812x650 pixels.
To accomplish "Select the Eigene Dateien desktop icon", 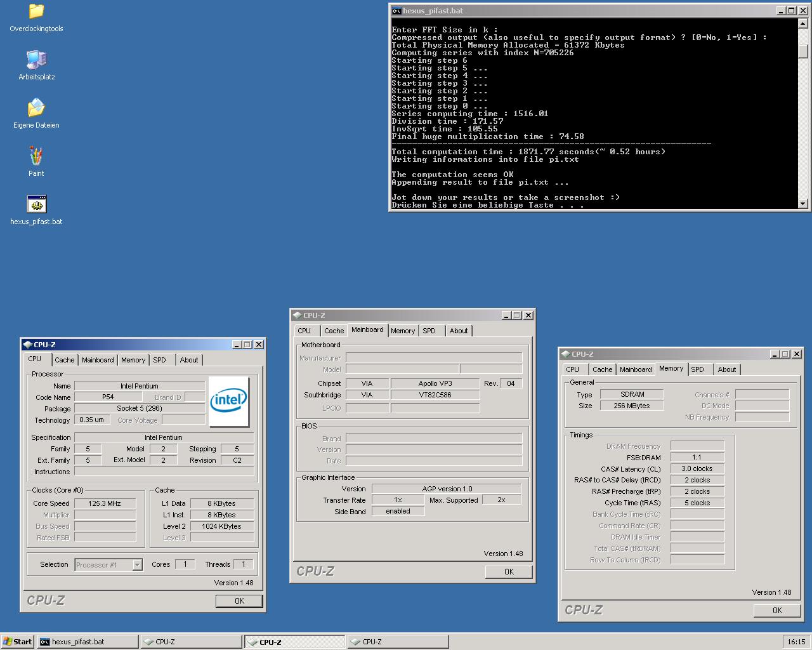I will coord(36,114).
